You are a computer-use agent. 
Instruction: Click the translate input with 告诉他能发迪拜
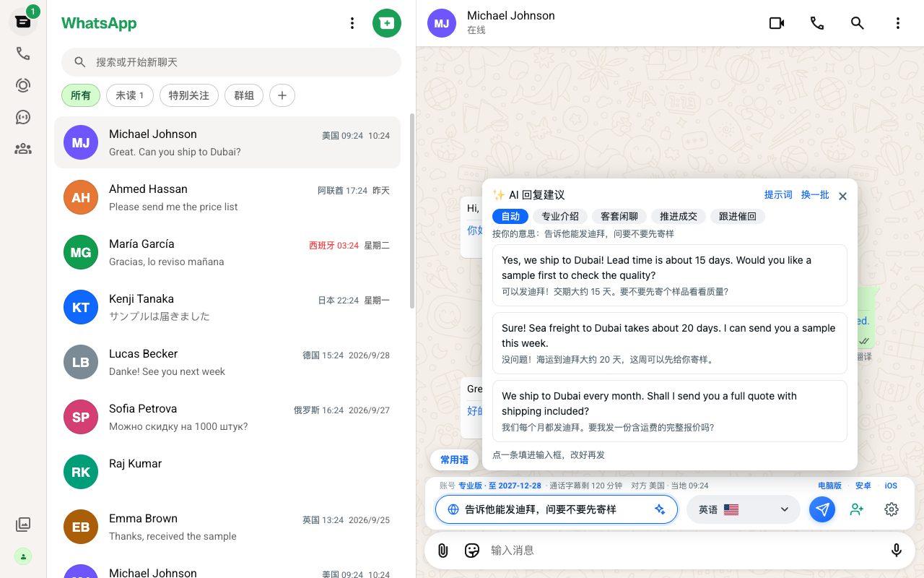tap(557, 509)
